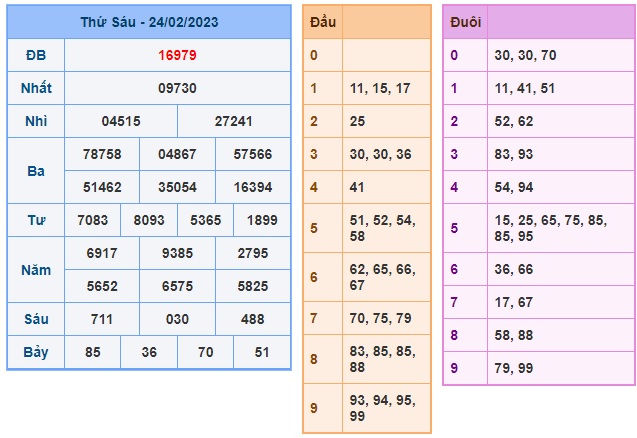The image size is (637, 438).
Task: Select fourth prize number 1899
Action: point(262,220)
